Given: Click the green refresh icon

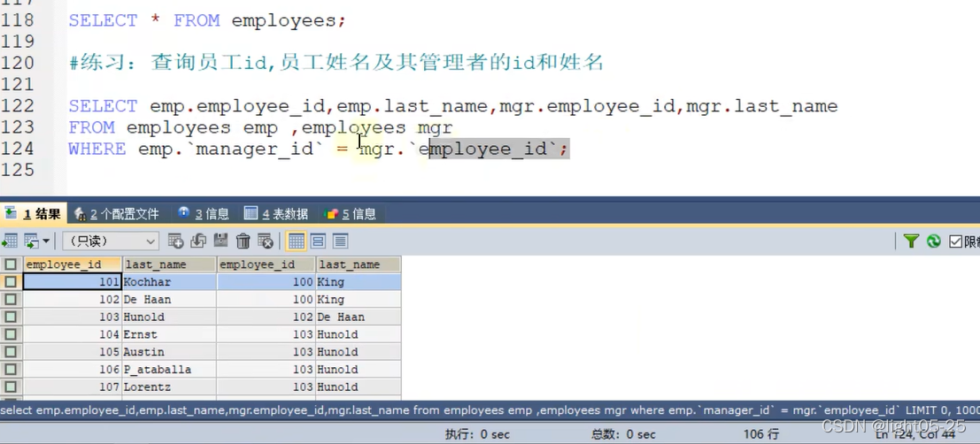Looking at the screenshot, I should [x=934, y=241].
